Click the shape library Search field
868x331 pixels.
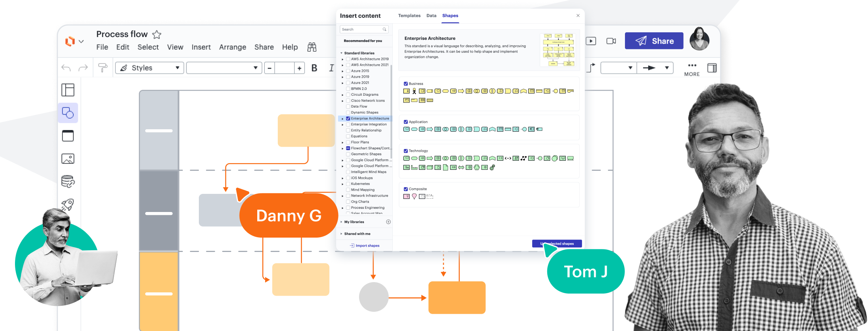362,30
